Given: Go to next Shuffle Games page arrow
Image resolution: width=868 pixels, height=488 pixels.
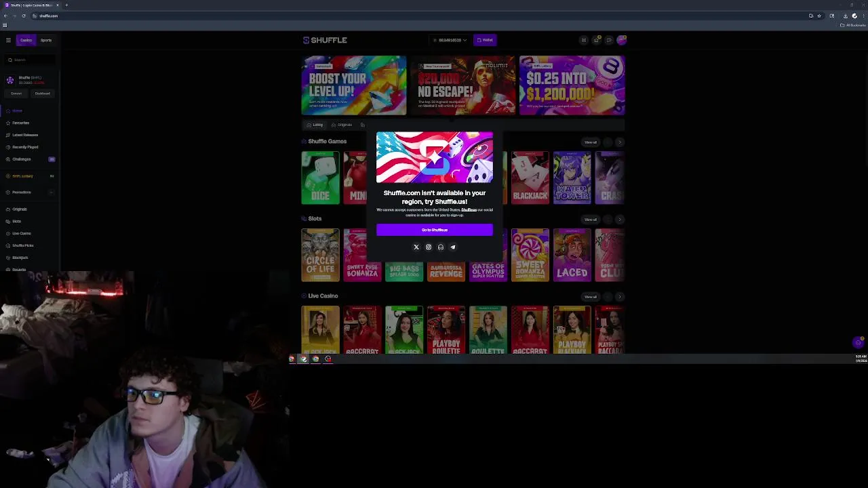Looking at the screenshot, I should point(619,142).
